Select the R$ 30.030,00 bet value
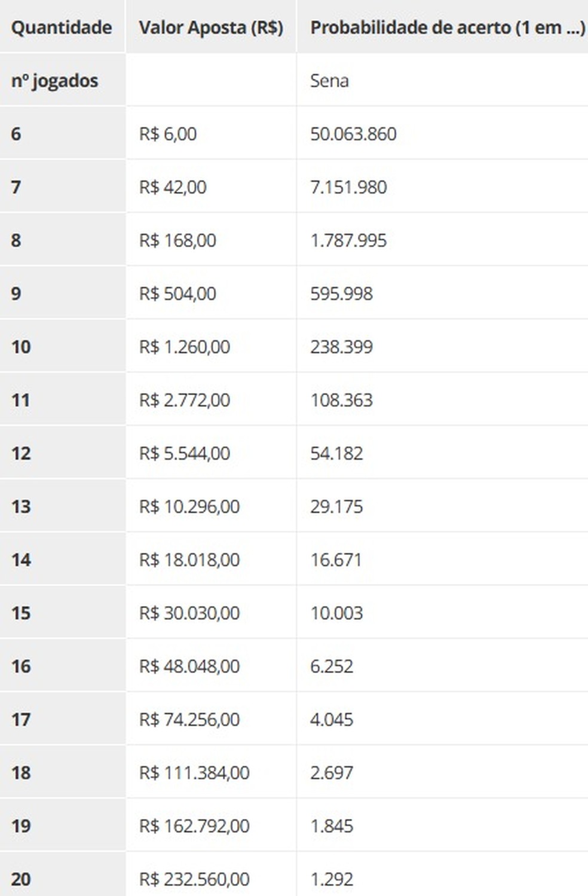The height and width of the screenshot is (896, 588). point(189,613)
